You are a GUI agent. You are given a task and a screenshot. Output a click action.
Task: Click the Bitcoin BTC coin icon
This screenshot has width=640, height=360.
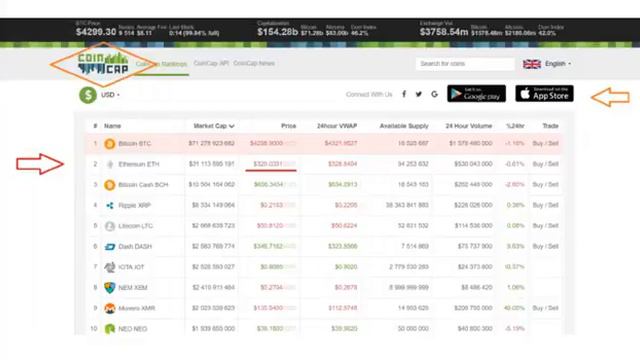tap(109, 144)
